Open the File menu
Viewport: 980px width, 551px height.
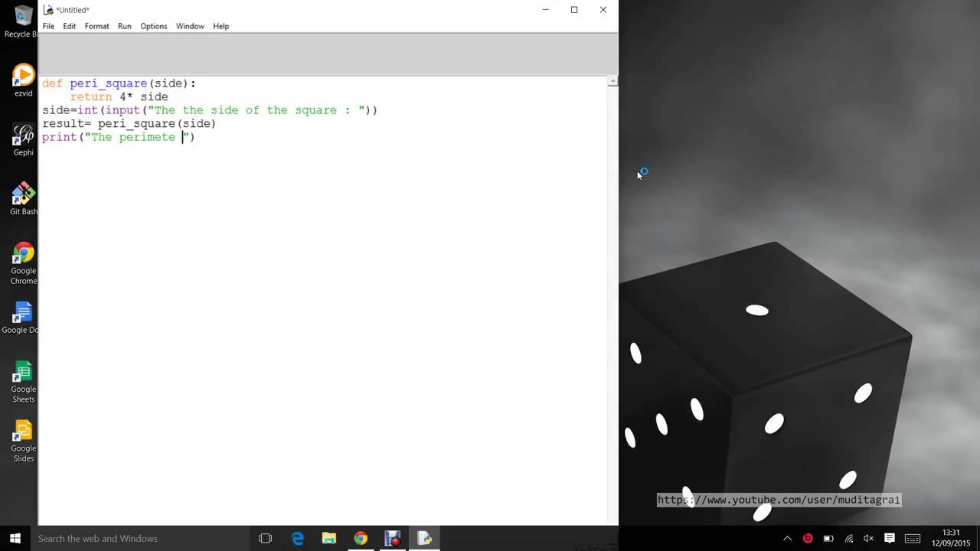point(48,26)
